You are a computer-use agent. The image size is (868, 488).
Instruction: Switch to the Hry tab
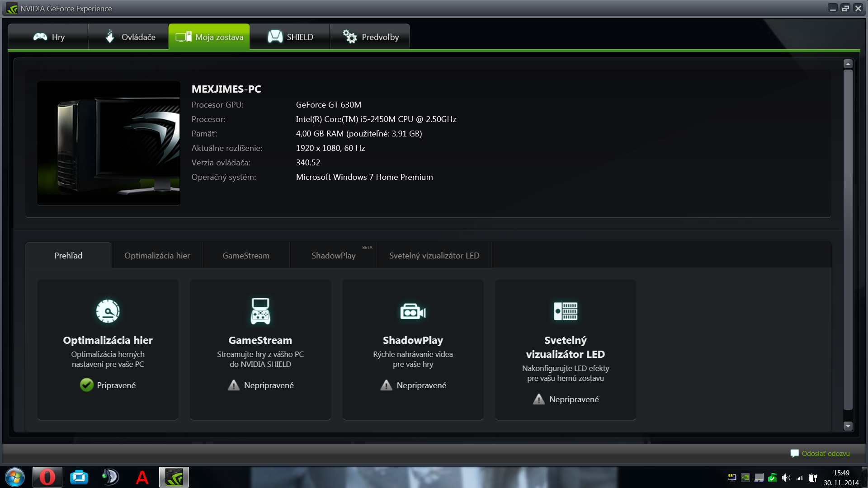48,37
